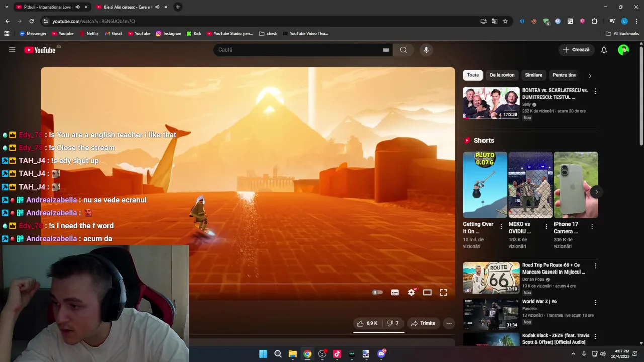Open File Explorer from the taskbar
Screen dimensions: 644x362
coord(292,354)
